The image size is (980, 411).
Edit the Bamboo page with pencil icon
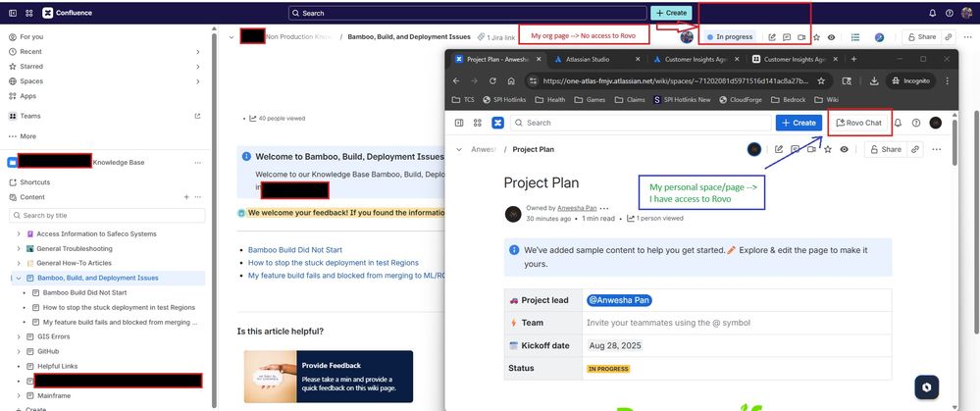[x=772, y=37]
